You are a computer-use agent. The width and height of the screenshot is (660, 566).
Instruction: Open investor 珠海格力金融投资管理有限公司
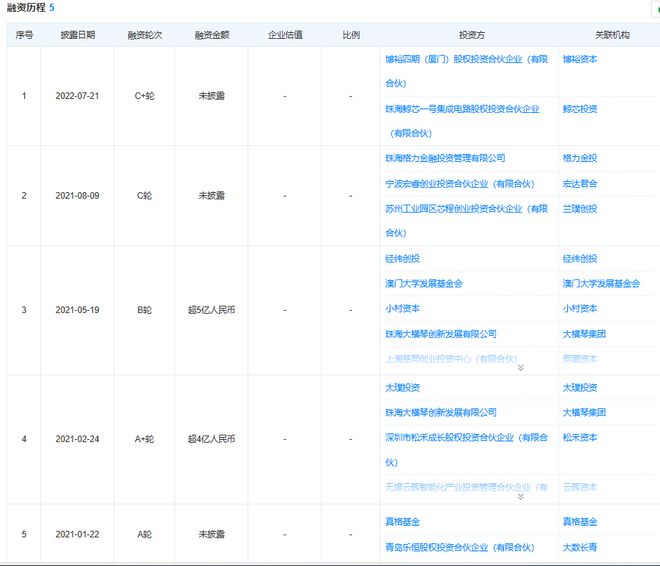[x=445, y=158]
